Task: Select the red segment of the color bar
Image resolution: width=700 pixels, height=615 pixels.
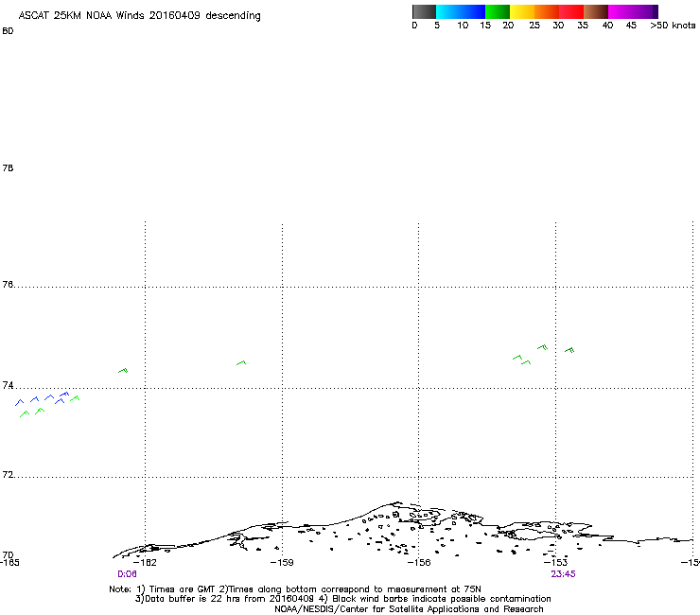Action: point(571,11)
